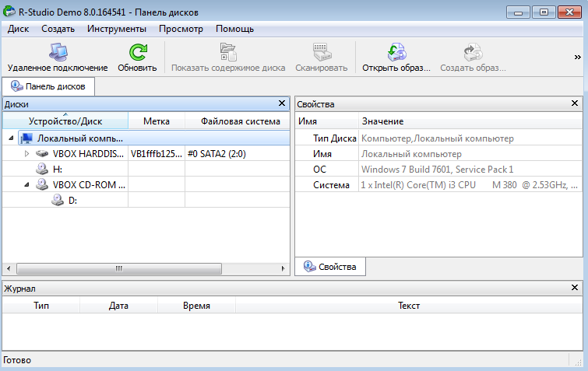Click the Дата column header in Журнал
The width and height of the screenshot is (588, 371).
click(118, 306)
